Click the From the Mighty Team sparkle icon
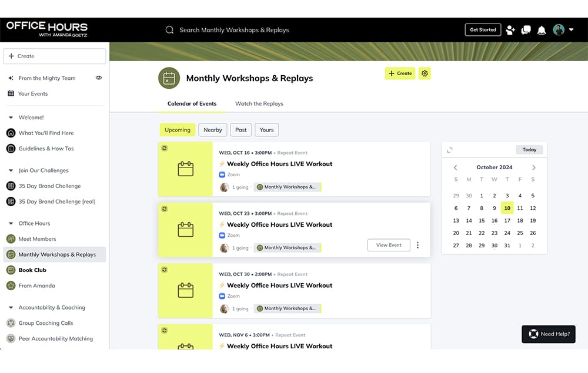Image resolution: width=588 pixels, height=373 pixels. (x=11, y=78)
